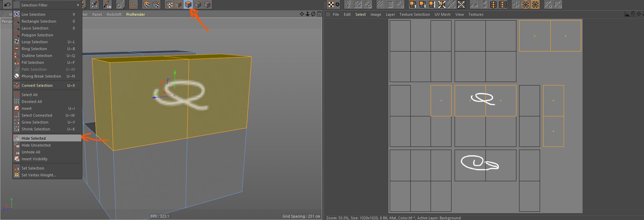The width and height of the screenshot is (644, 220).
Task: Open the gear settings icon in UV toolbar
Action: click(338, 4)
